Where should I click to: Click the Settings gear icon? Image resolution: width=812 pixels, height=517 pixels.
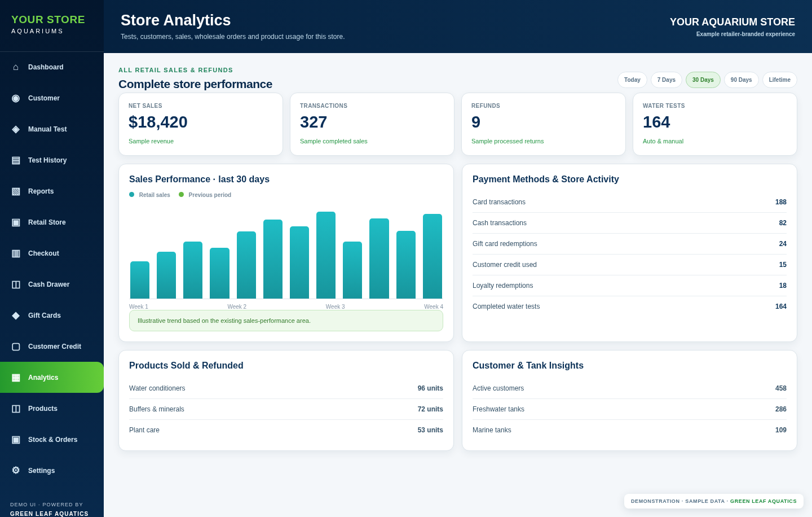[x=16, y=471]
